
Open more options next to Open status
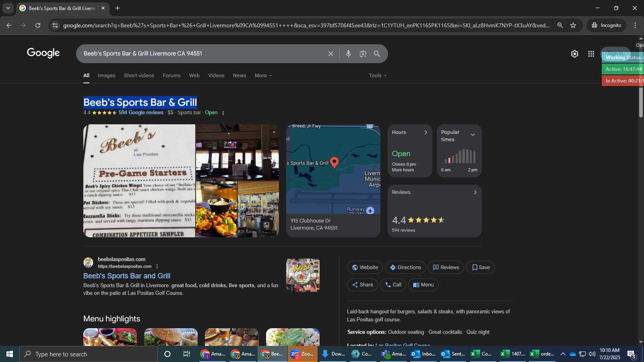223,113
